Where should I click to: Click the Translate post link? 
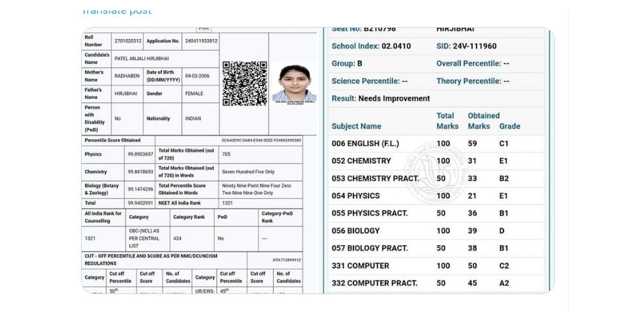pyautogui.click(x=117, y=10)
